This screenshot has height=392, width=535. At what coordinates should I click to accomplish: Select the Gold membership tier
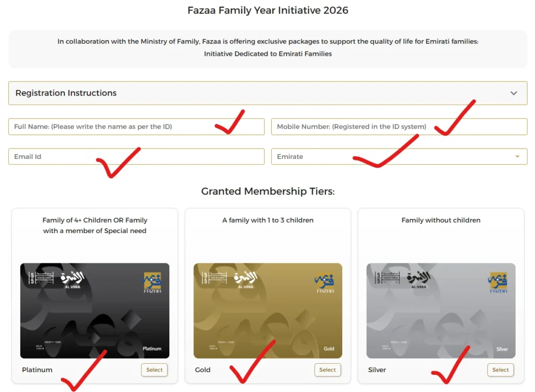[328, 370]
